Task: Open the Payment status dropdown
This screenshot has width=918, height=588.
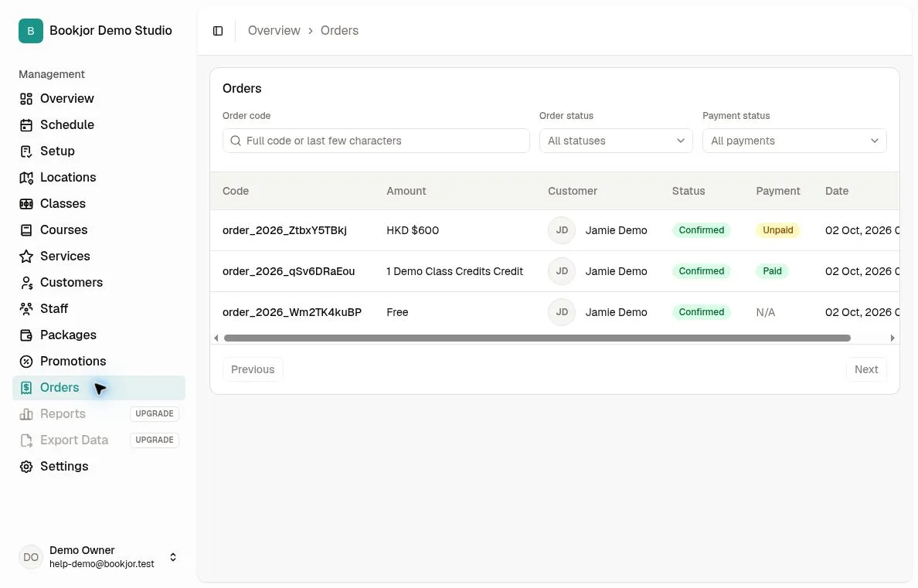Action: (x=794, y=141)
